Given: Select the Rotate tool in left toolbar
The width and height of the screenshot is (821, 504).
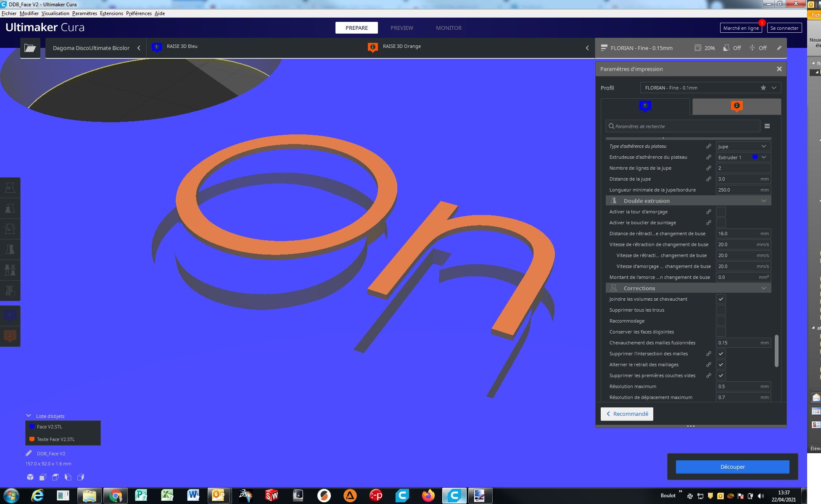Looking at the screenshot, I should [10, 229].
